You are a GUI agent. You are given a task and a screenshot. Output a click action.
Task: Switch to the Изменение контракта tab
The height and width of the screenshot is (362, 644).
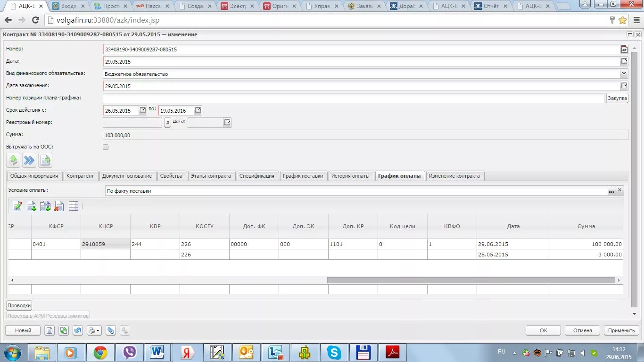(x=454, y=176)
